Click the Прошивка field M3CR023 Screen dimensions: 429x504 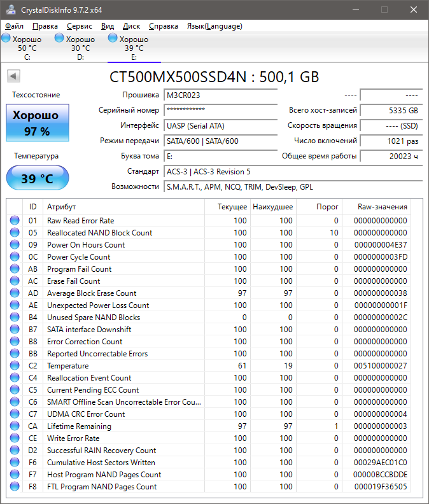221,95
